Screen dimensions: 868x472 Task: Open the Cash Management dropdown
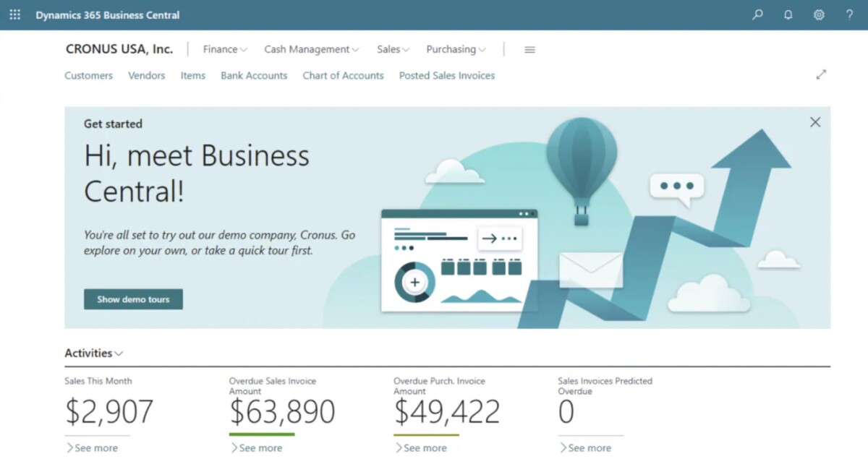pos(311,49)
